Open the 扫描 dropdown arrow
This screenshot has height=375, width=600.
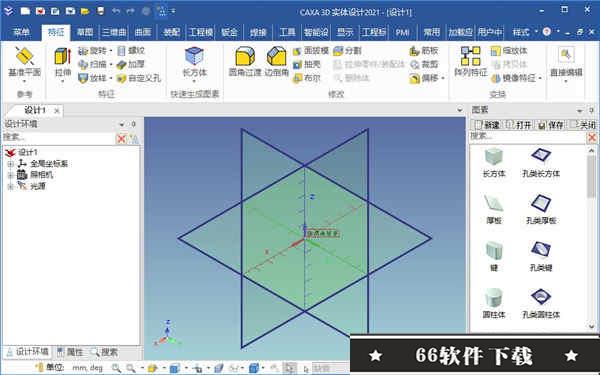tap(111, 64)
